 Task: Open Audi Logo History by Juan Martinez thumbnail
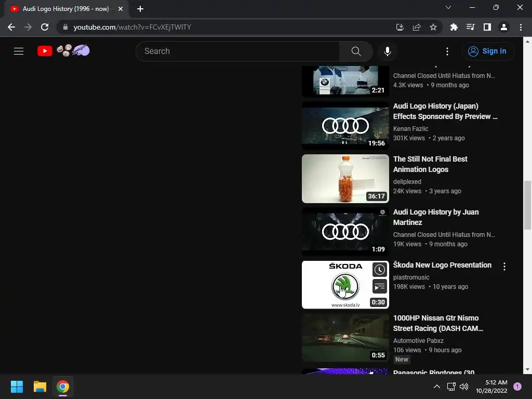(345, 232)
